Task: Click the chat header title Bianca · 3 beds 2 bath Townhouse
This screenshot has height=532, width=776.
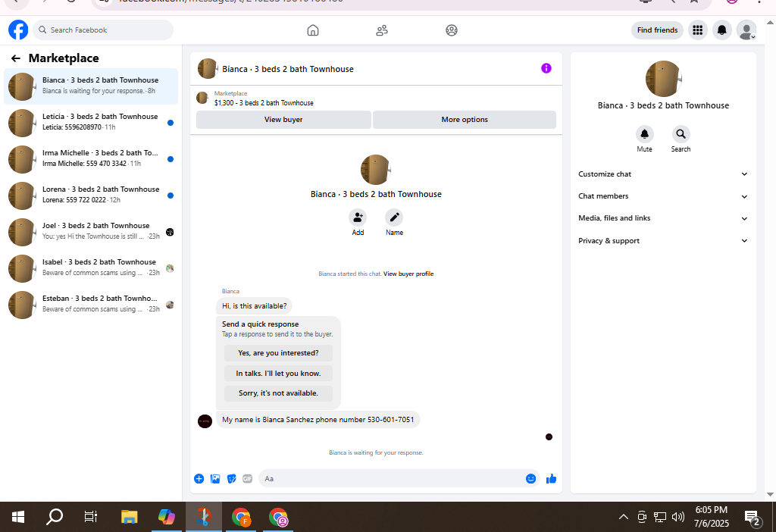Action: click(x=288, y=69)
